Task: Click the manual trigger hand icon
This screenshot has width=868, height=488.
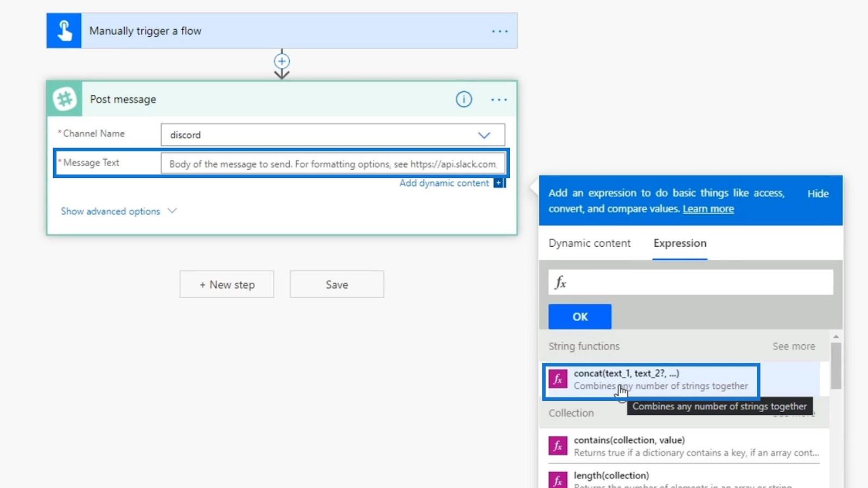Action: point(64,31)
